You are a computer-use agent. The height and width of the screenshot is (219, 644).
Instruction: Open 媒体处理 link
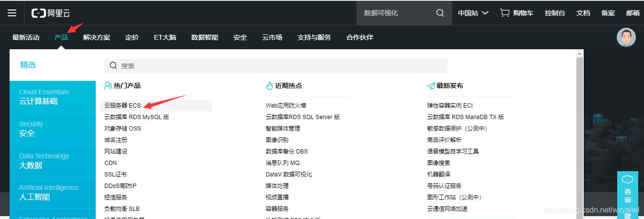coord(277,186)
